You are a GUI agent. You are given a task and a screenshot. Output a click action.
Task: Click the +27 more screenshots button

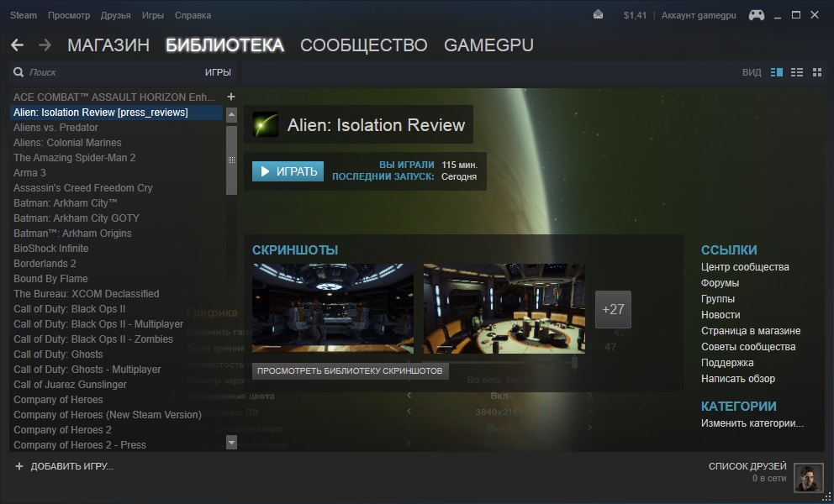613,309
